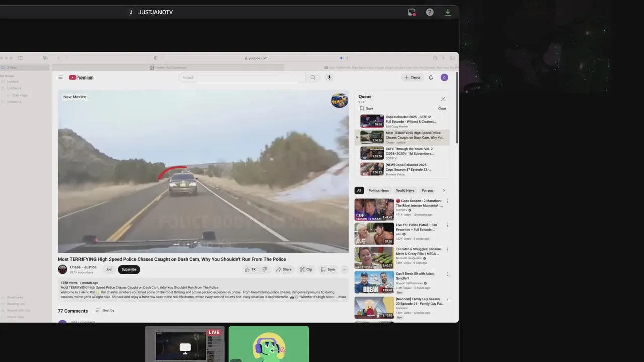Screen dimensions: 644x362
Task: Play NEW Cops Reloaded Episode 22 from queue
Action: (x=403, y=169)
